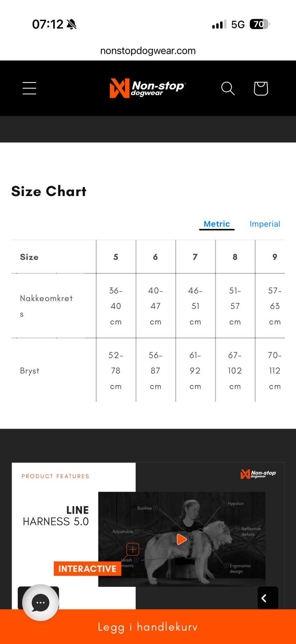Tap the nonstopdogwear.com address bar
The image size is (296, 644).
click(x=148, y=51)
